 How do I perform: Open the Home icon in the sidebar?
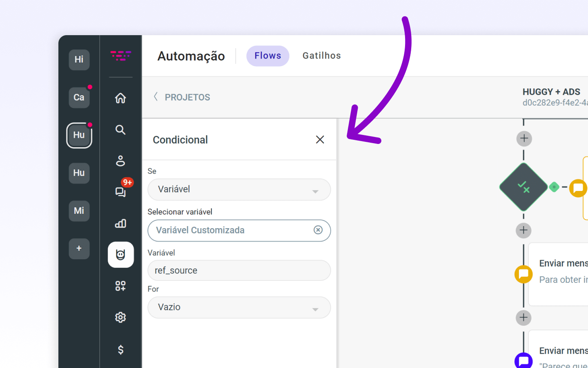120,98
